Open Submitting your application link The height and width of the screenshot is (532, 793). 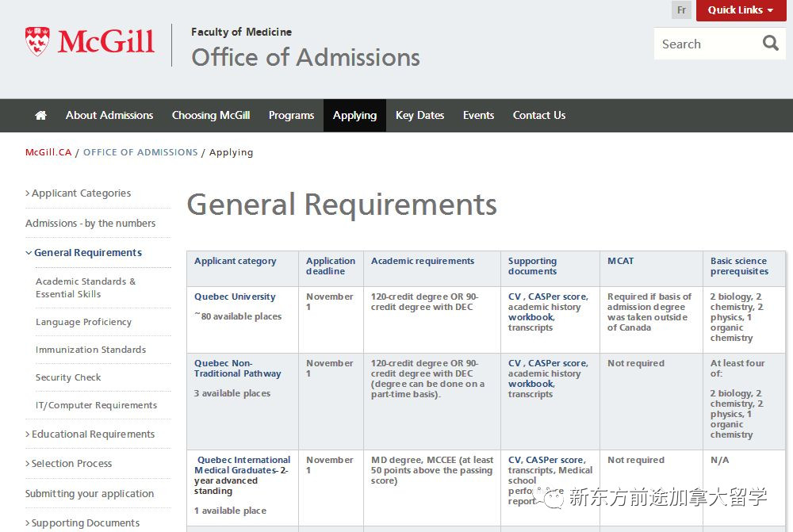point(90,494)
